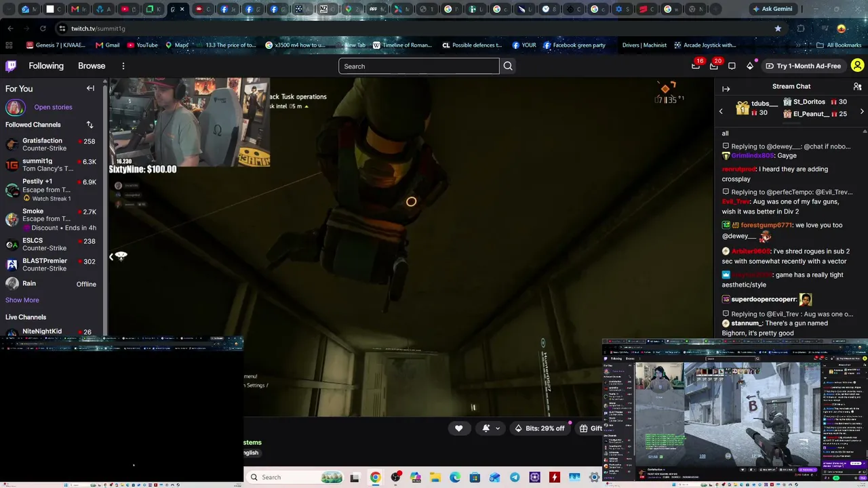Click the Task View icon in the taskbar
868x488 pixels.
point(355,477)
